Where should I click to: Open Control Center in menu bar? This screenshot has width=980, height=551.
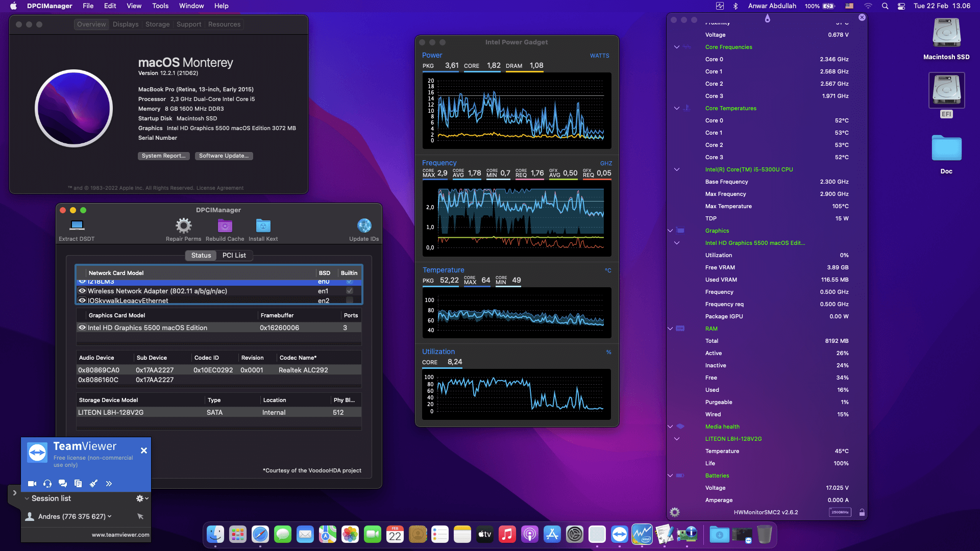[901, 6]
